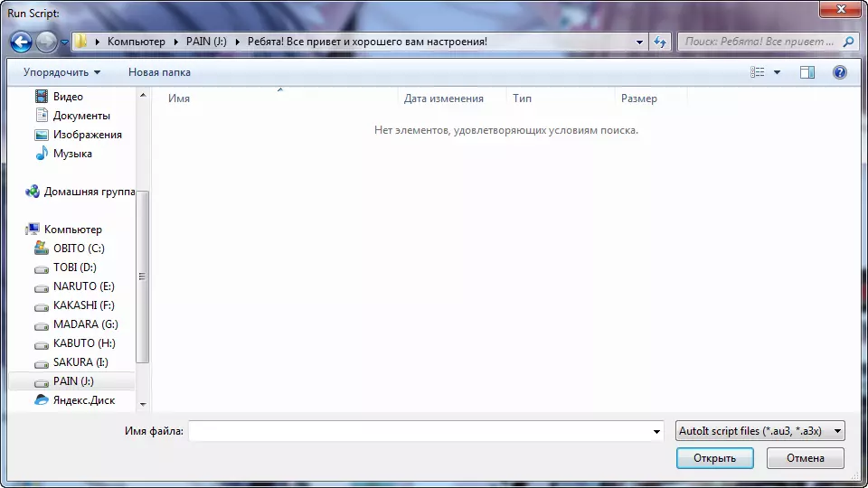Open the file name history dropdown arrow
This screenshot has width=868, height=488.
coord(656,431)
